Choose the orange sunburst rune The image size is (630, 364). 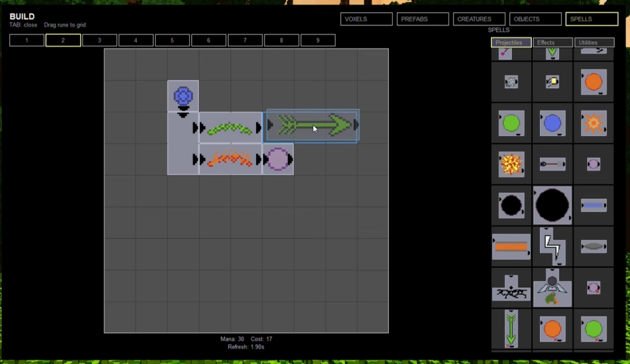593,123
